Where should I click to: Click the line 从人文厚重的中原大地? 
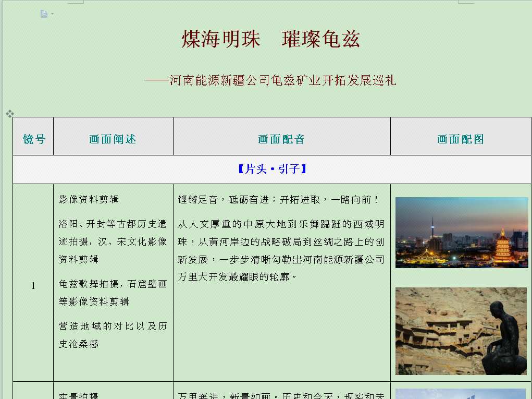pos(281,224)
